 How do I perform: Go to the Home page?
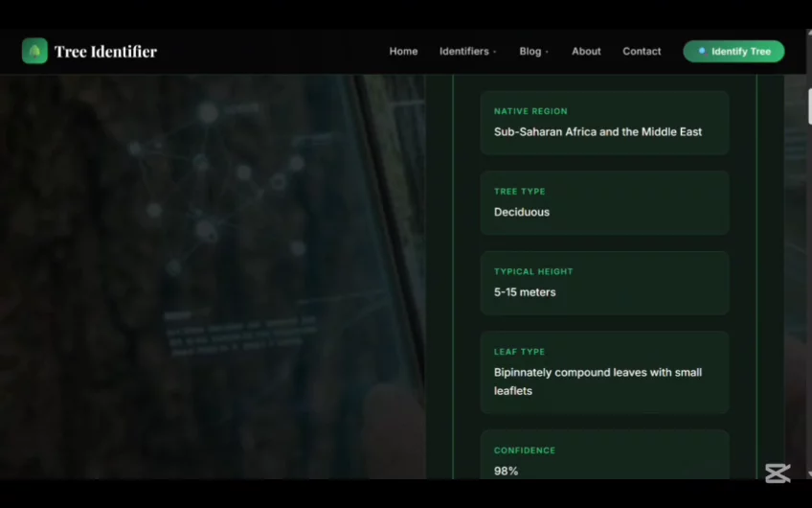click(x=403, y=52)
